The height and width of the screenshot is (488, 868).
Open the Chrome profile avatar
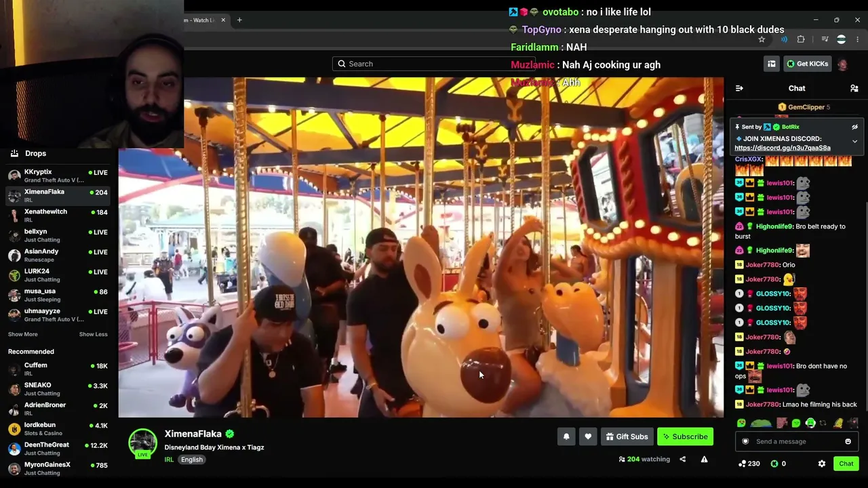[841, 39]
